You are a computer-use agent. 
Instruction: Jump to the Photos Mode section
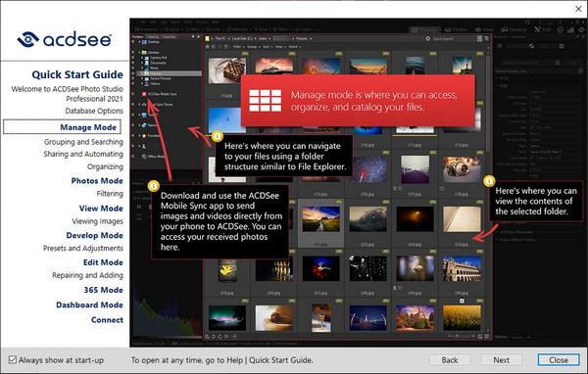tap(97, 180)
